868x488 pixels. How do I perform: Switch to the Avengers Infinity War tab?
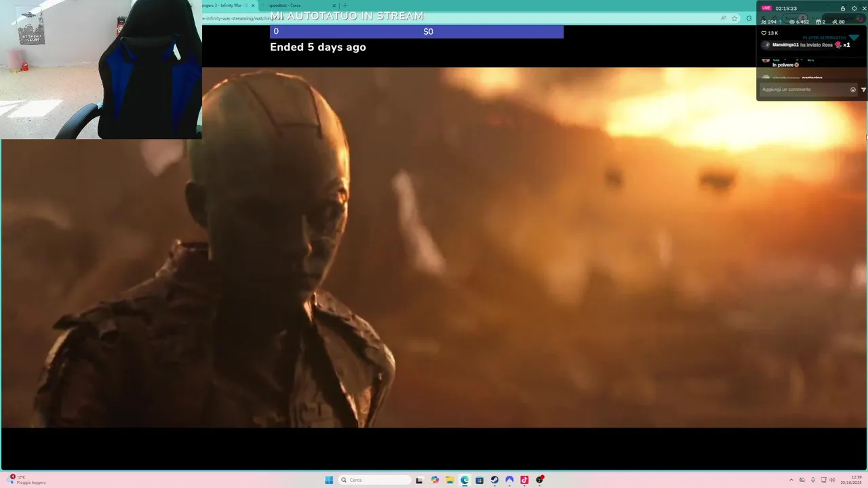click(225, 5)
